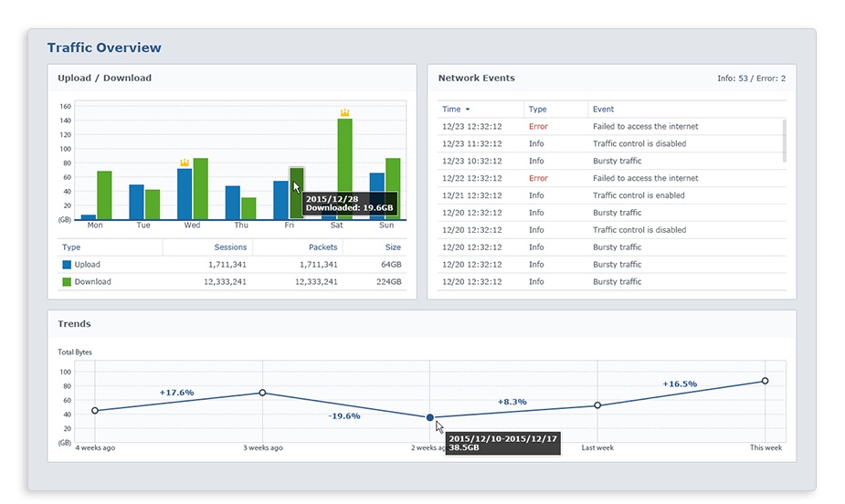Select the highlighted Friday download bar

pos(297,194)
